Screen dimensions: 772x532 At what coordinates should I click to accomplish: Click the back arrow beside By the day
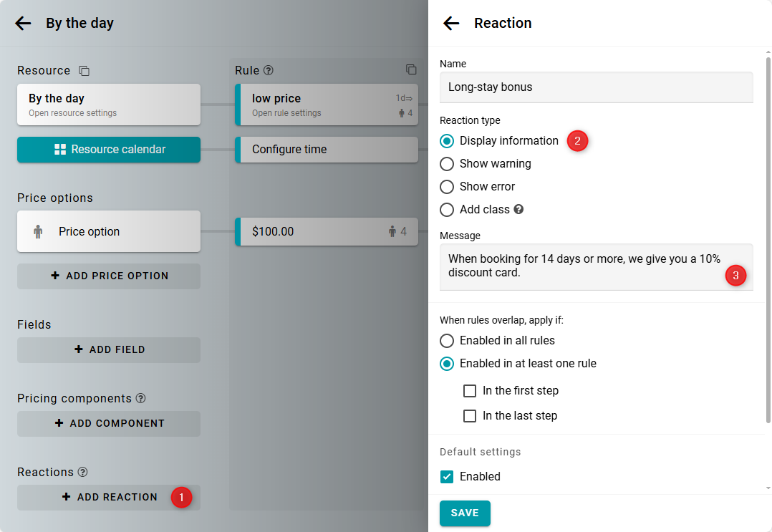click(23, 23)
